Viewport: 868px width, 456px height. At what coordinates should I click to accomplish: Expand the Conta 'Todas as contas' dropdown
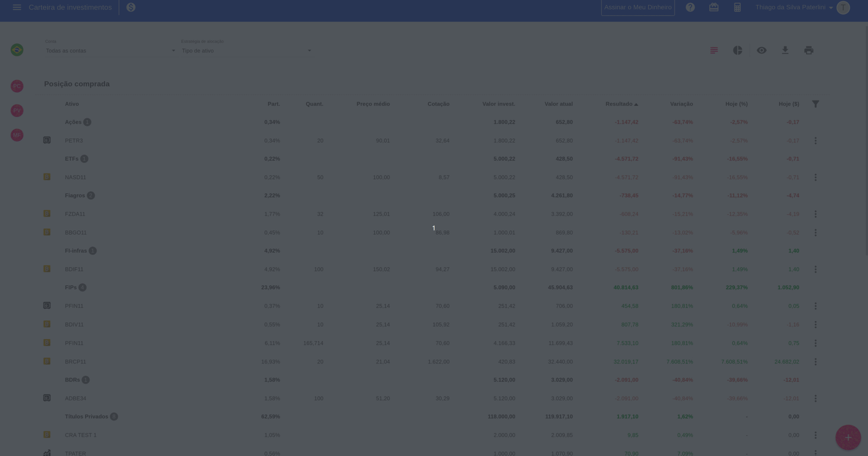(110, 51)
